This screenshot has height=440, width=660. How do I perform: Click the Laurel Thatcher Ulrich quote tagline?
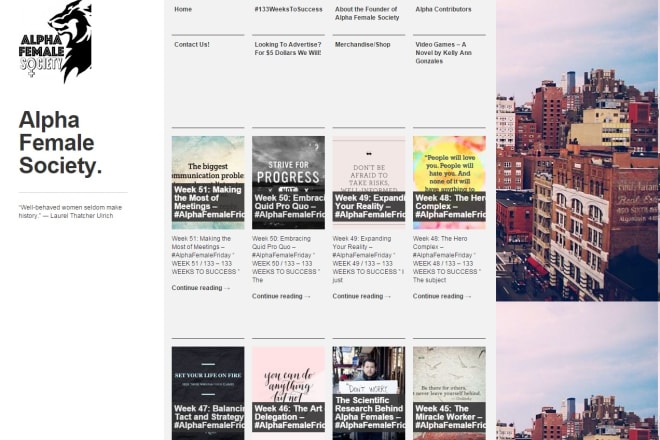point(70,211)
